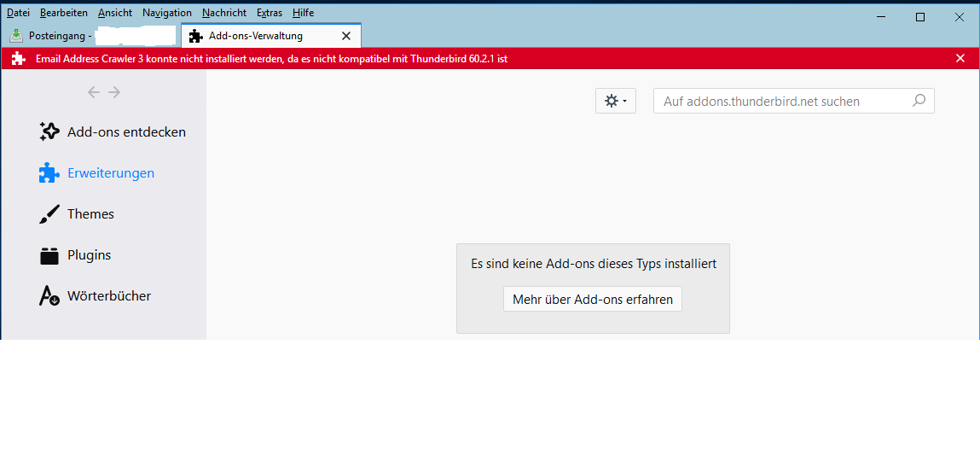Click the puzzle icon in red notification bar
The image size is (980, 461).
19,59
